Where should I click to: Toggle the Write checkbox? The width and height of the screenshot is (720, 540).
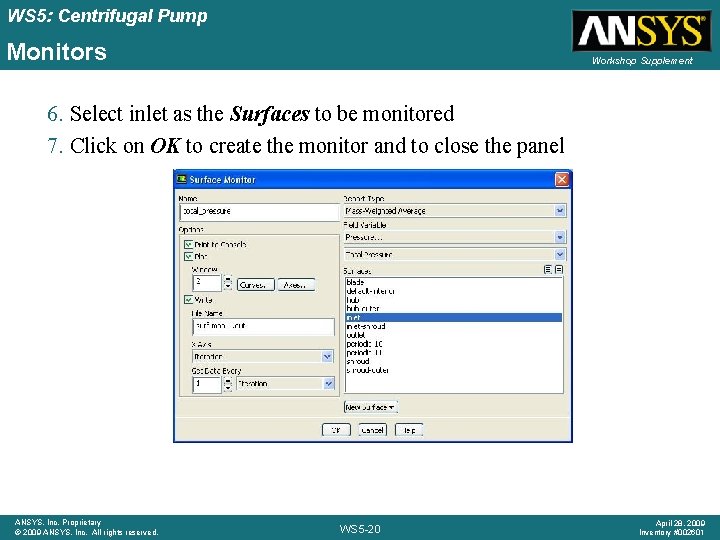coord(188,300)
